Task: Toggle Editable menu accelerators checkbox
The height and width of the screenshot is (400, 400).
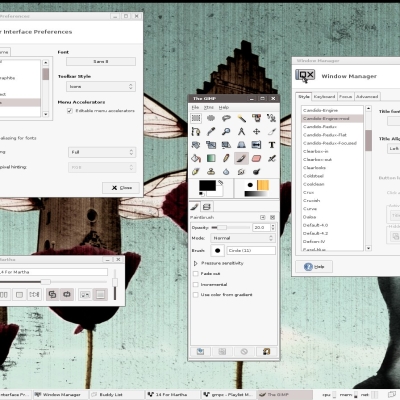Action: pyautogui.click(x=70, y=111)
